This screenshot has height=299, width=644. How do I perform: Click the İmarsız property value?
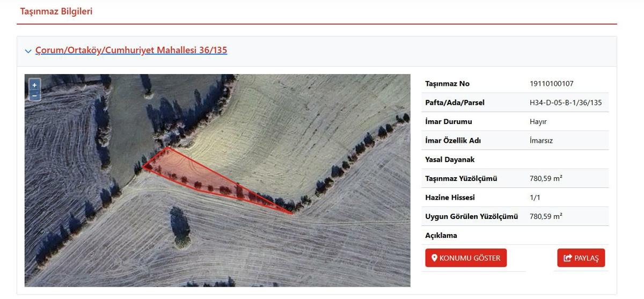[541, 141]
